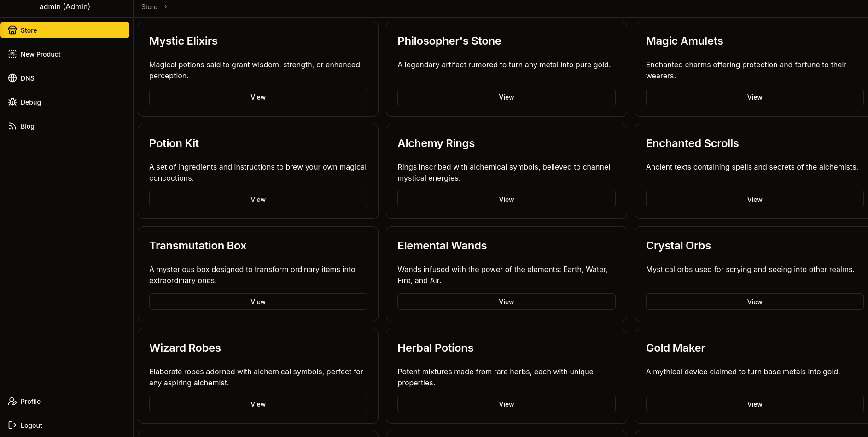View the Gold Maker product

[754, 404]
